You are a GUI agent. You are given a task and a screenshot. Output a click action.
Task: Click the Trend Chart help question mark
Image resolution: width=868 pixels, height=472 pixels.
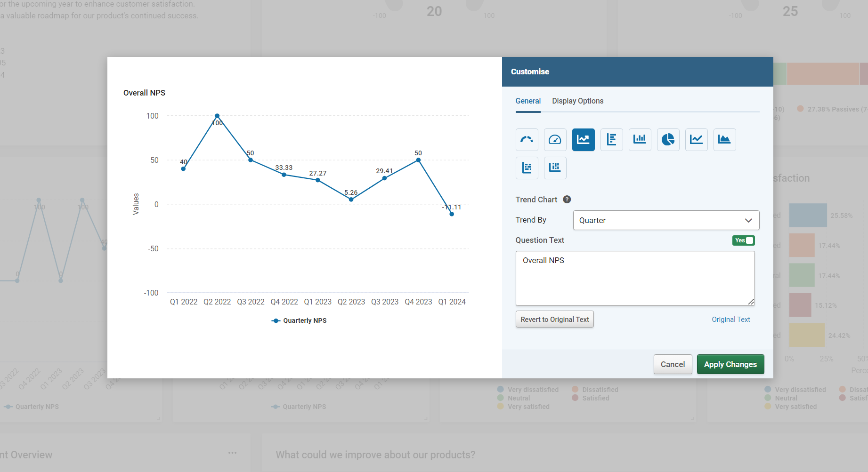pyautogui.click(x=567, y=200)
